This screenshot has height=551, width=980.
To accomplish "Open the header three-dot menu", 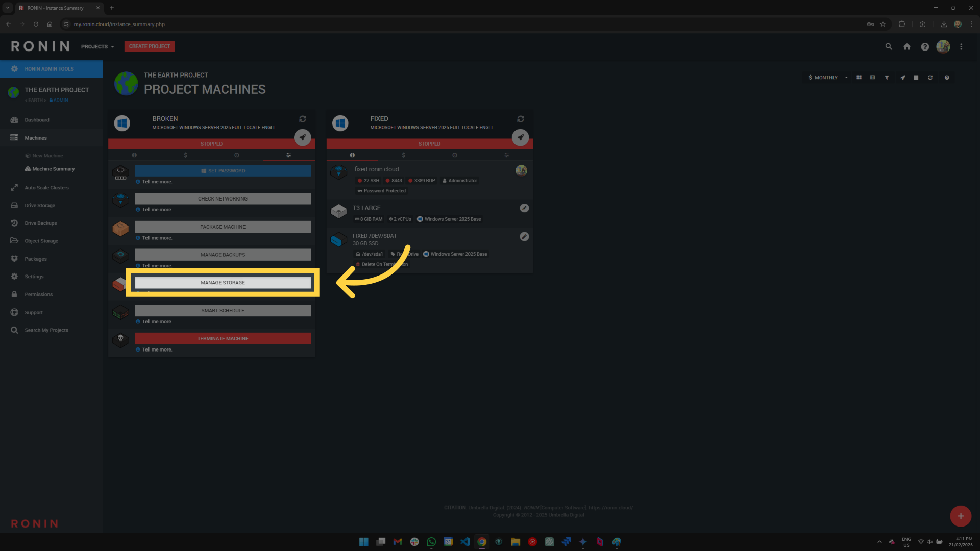I will click(x=961, y=46).
